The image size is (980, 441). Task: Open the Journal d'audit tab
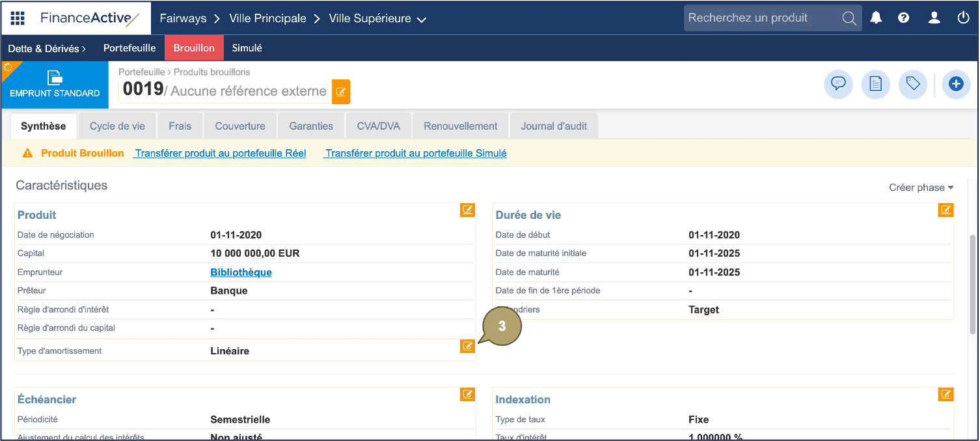(x=553, y=126)
